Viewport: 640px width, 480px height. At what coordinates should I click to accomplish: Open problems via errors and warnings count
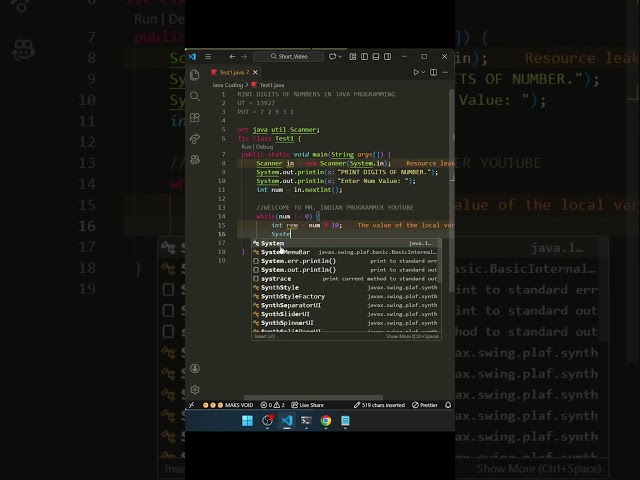click(x=272, y=405)
